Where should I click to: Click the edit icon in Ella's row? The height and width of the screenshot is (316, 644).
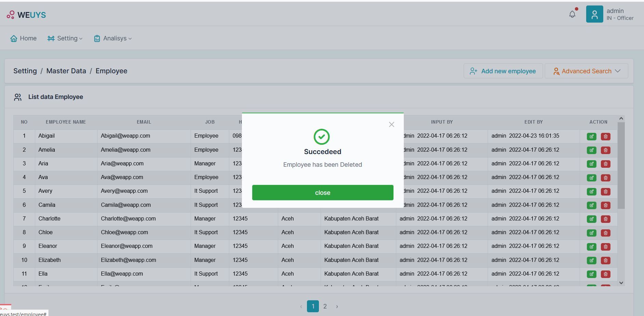click(591, 274)
